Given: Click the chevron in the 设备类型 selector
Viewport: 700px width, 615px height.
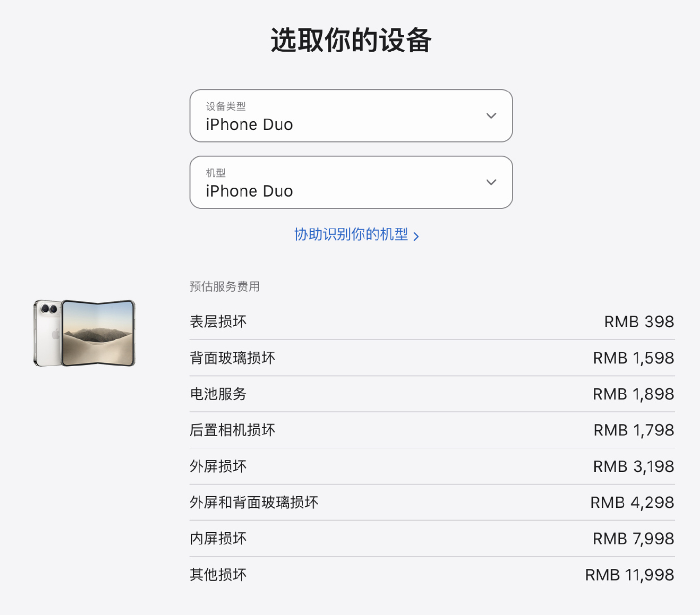Looking at the screenshot, I should tap(491, 116).
